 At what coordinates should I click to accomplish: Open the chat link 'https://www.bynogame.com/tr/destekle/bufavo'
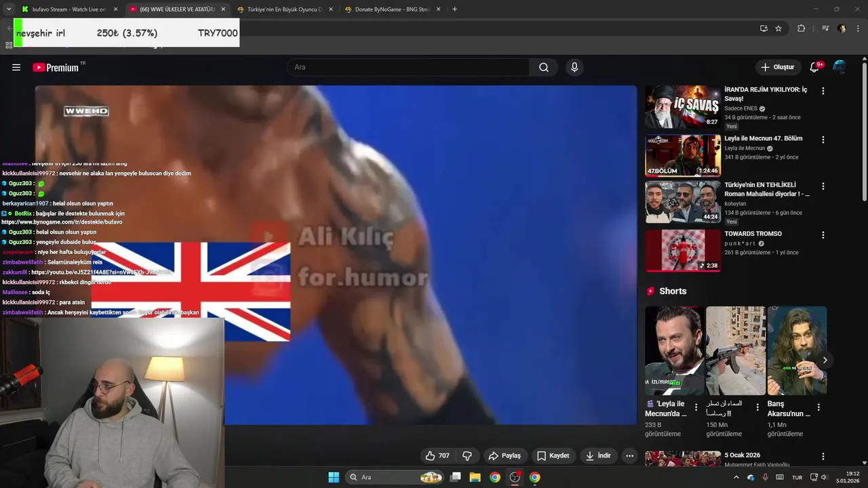(62, 222)
